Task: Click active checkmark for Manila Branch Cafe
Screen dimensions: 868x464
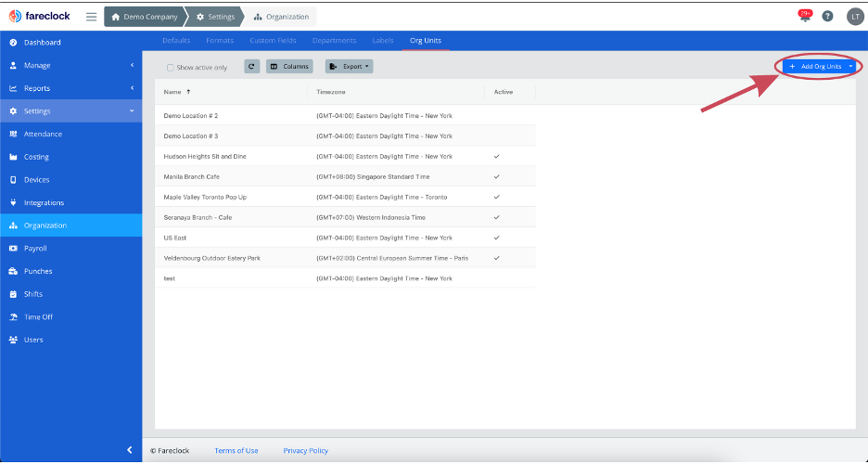Action: point(496,176)
